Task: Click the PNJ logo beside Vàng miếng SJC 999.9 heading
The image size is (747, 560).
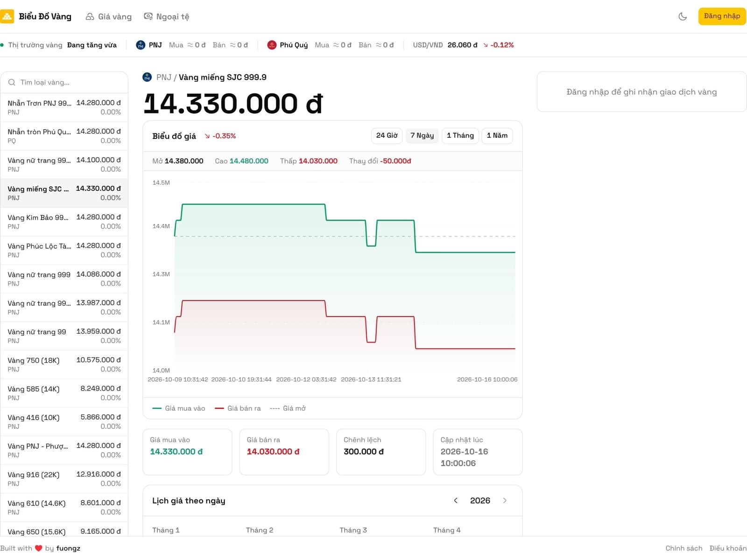Action: (x=147, y=77)
